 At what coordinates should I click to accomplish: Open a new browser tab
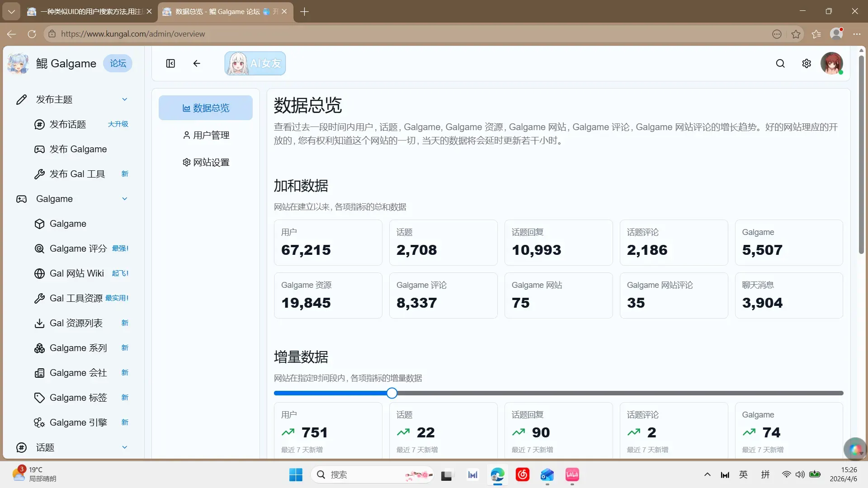(304, 11)
